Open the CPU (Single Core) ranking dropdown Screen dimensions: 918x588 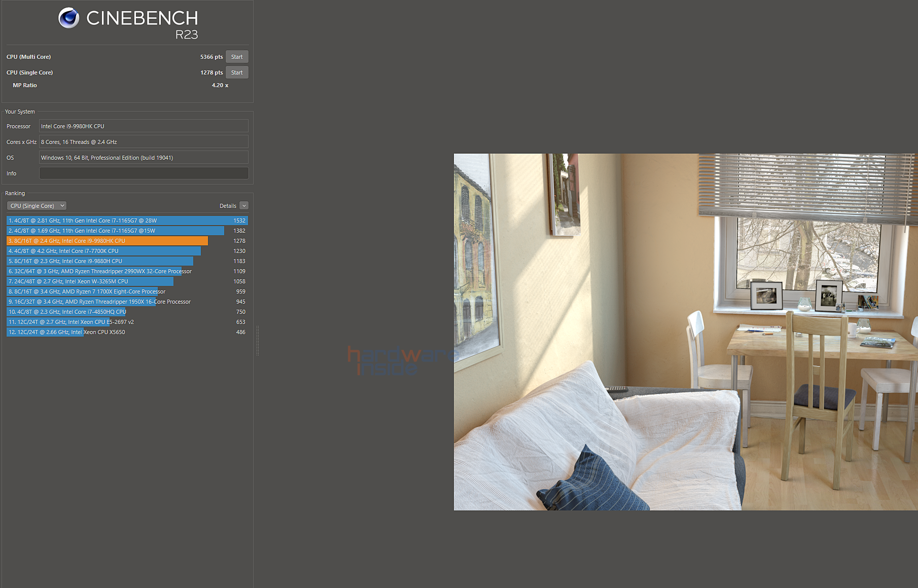tap(37, 206)
